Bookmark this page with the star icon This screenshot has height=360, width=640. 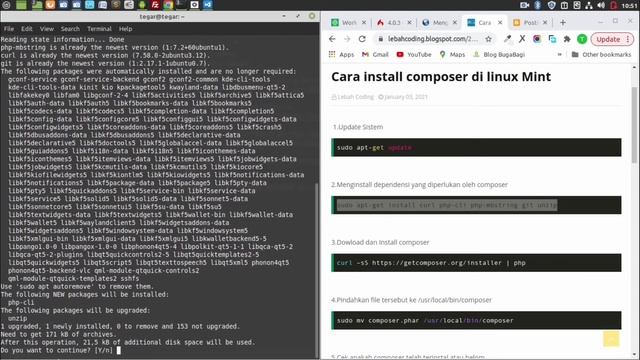489,39
